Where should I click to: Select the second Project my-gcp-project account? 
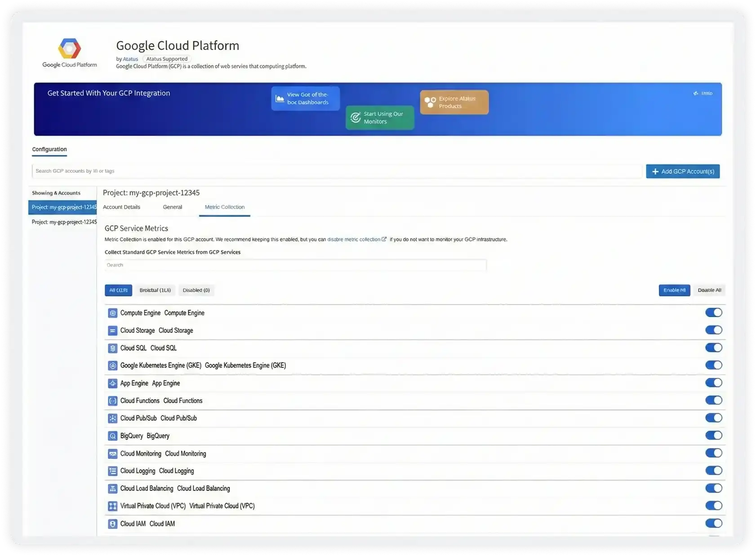(63, 222)
